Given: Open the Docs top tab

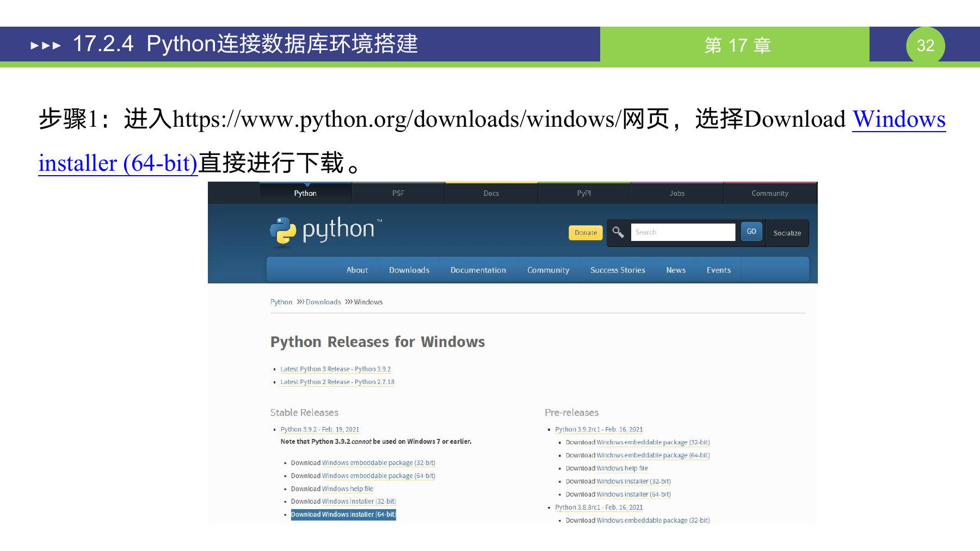Looking at the screenshot, I should (x=491, y=193).
